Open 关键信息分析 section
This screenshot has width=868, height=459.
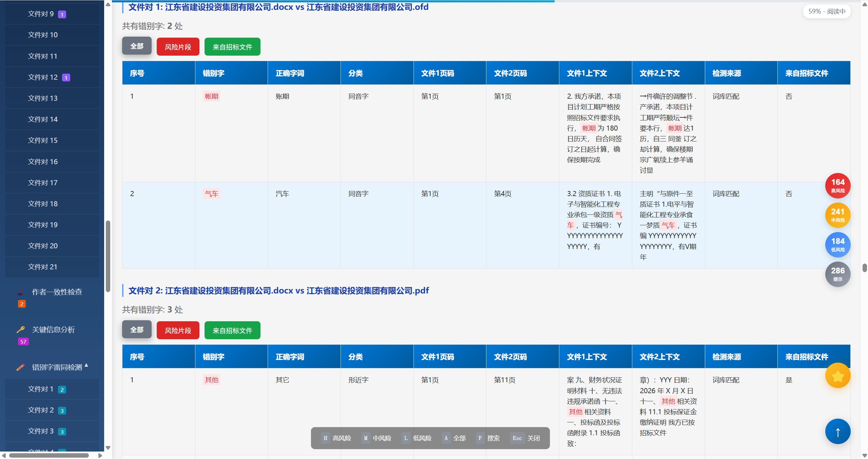(53, 330)
